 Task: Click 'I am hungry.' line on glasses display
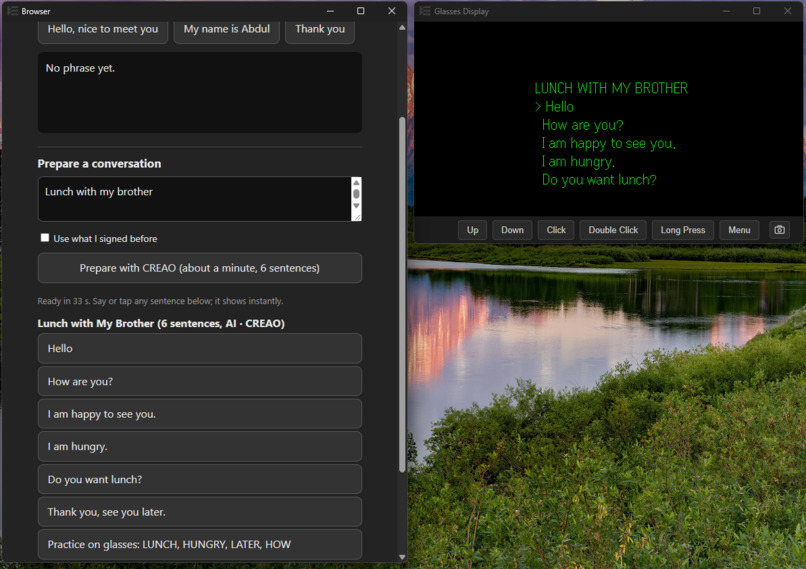(x=578, y=161)
